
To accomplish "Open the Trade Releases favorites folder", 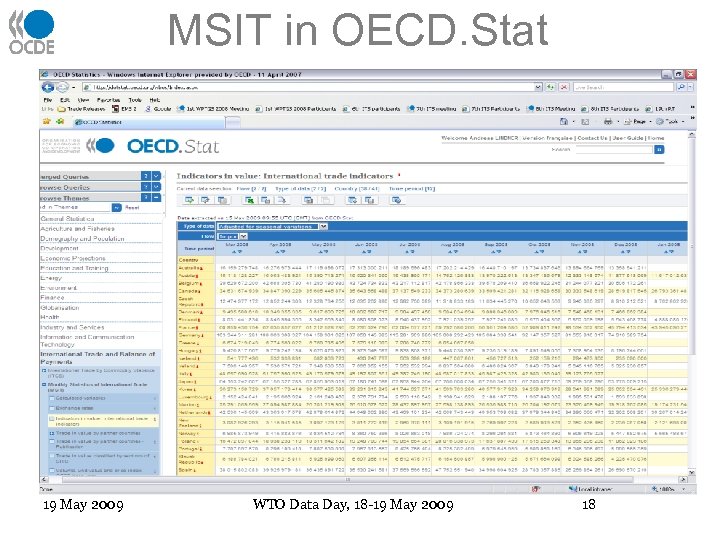I will point(81,109).
